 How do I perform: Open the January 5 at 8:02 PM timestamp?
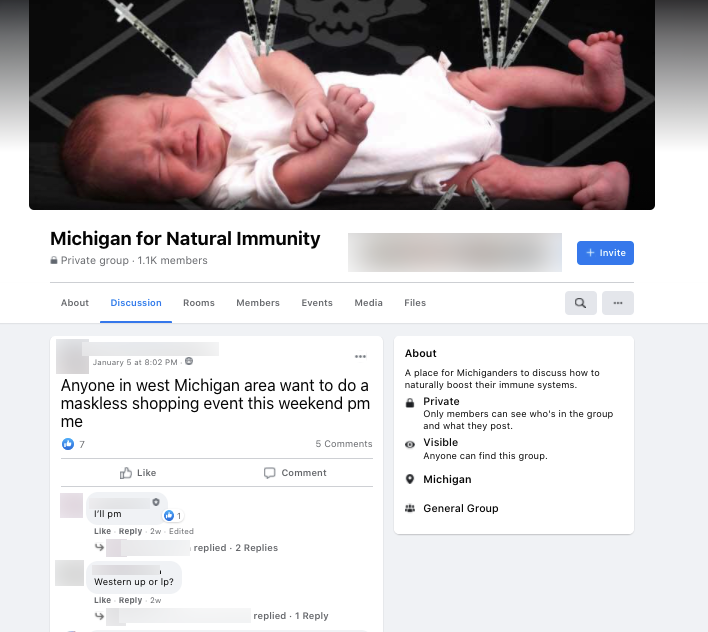coord(135,362)
